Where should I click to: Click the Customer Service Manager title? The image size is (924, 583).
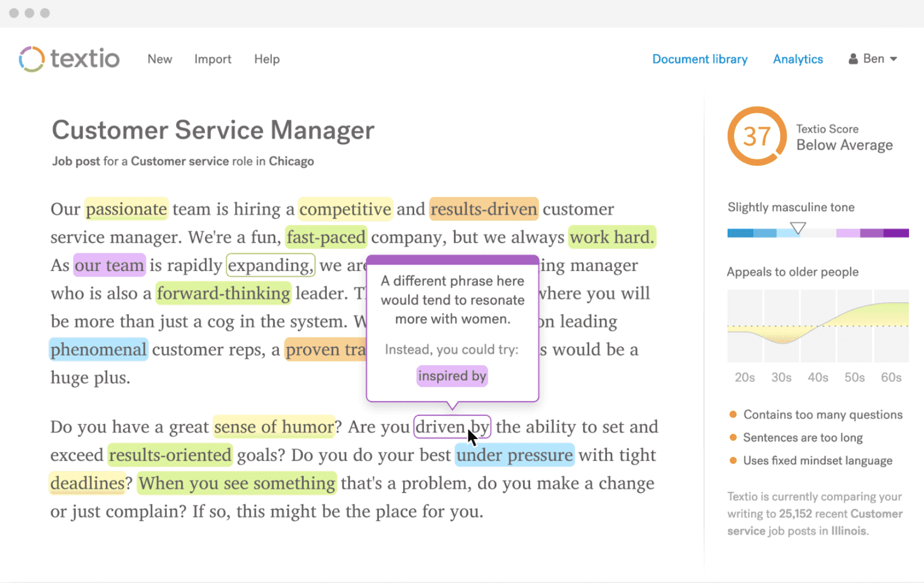point(213,130)
